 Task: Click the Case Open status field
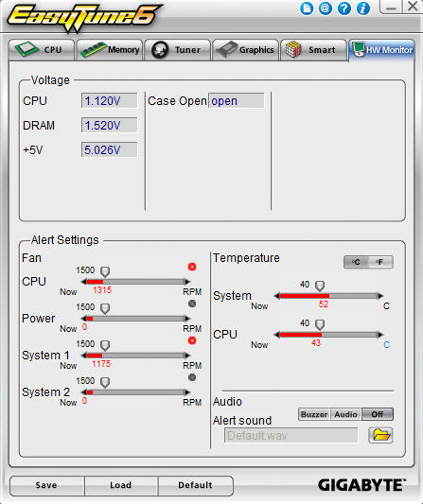237,101
